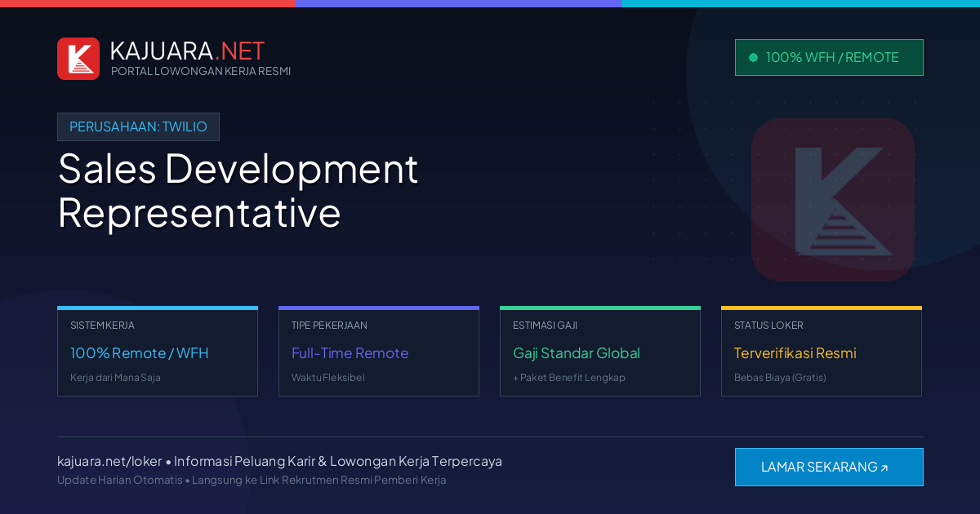Screen dimensions: 980x514
Task: Click the arrow icon on Lamar Sekarang
Action: [x=884, y=467]
